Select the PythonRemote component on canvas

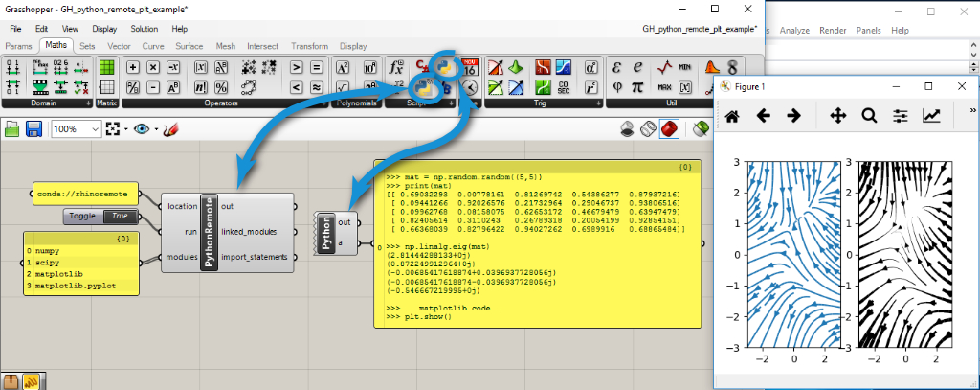point(228,233)
